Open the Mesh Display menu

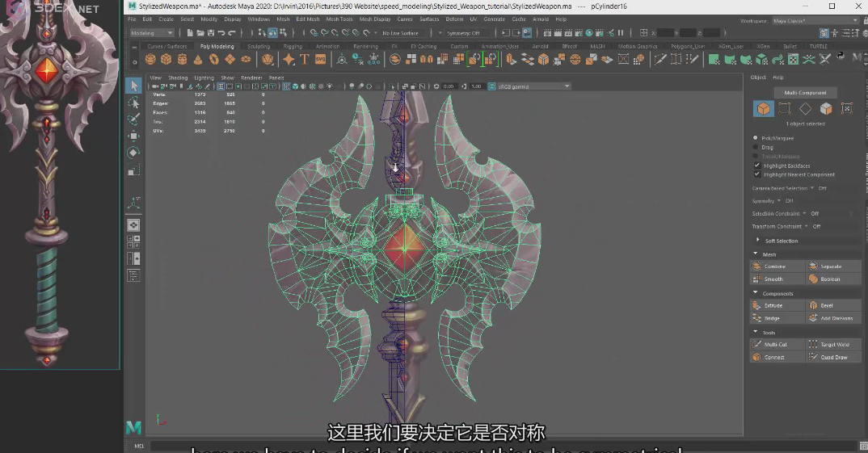point(375,19)
